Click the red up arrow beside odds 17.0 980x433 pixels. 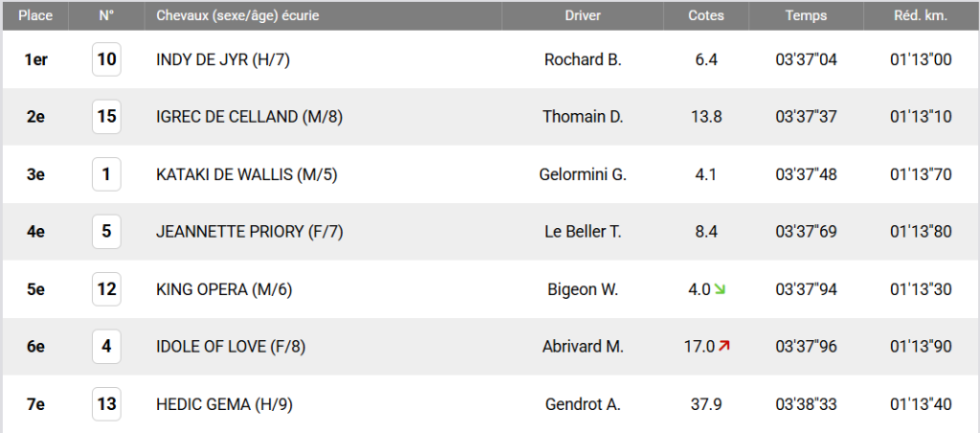tap(724, 346)
